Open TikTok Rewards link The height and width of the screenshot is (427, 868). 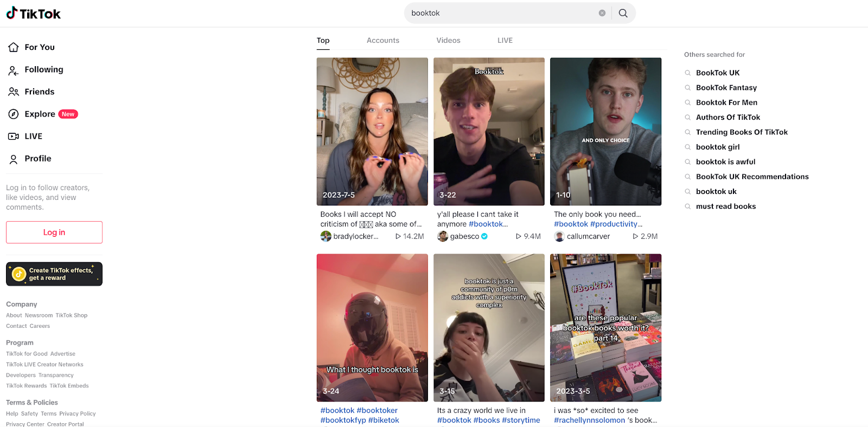point(27,386)
